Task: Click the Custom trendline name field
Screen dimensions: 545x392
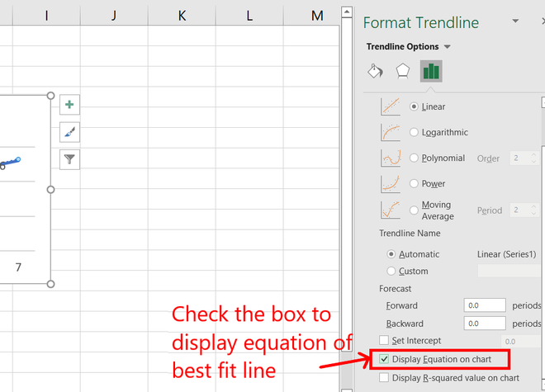Action: click(x=509, y=271)
